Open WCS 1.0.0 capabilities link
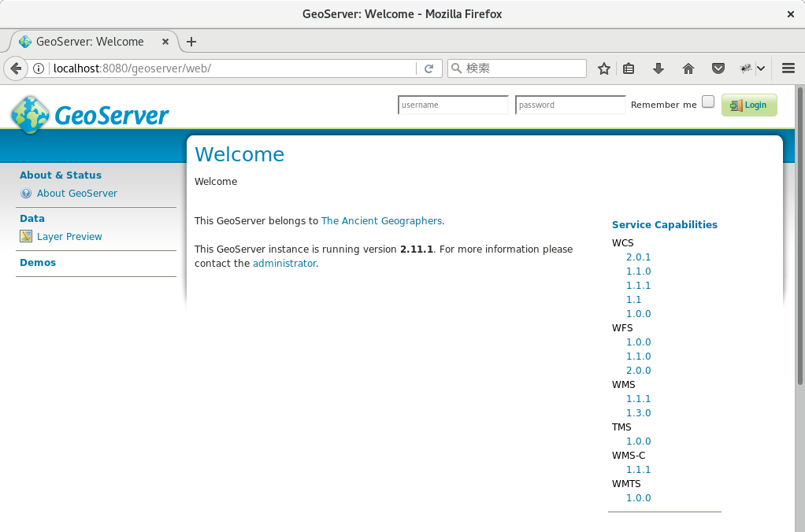Viewport: 805px width, 532px height. coord(638,314)
